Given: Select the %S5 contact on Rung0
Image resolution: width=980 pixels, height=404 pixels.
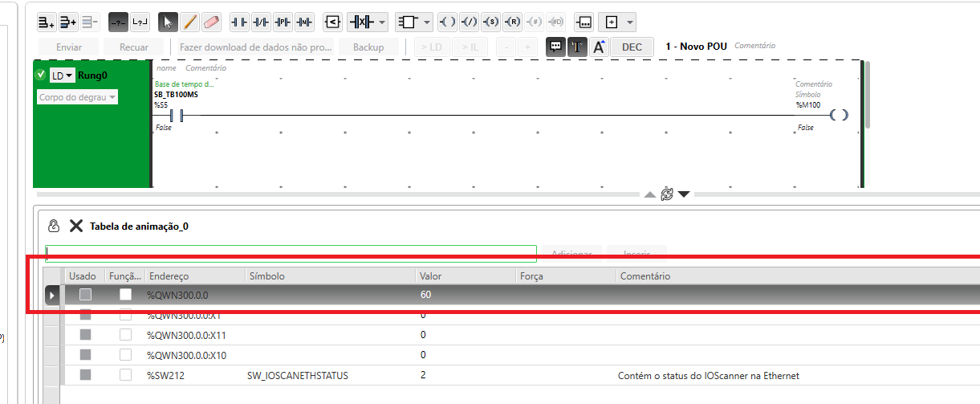Looking at the screenshot, I should [177, 116].
